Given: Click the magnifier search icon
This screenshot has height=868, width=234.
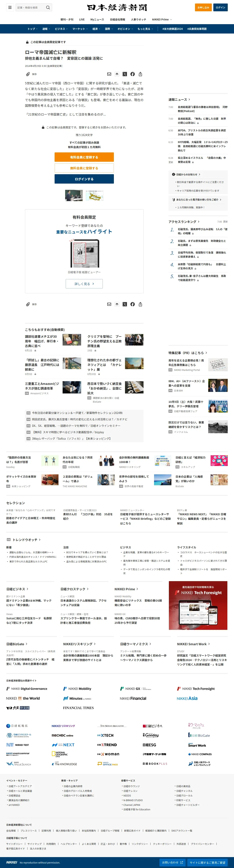Looking at the screenshot, I should 48,7.
